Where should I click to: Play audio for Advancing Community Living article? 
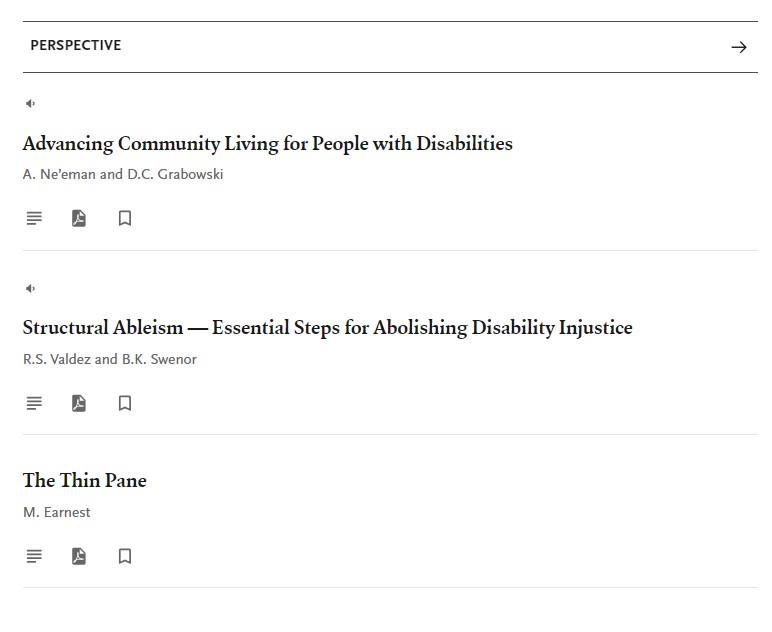[31, 103]
